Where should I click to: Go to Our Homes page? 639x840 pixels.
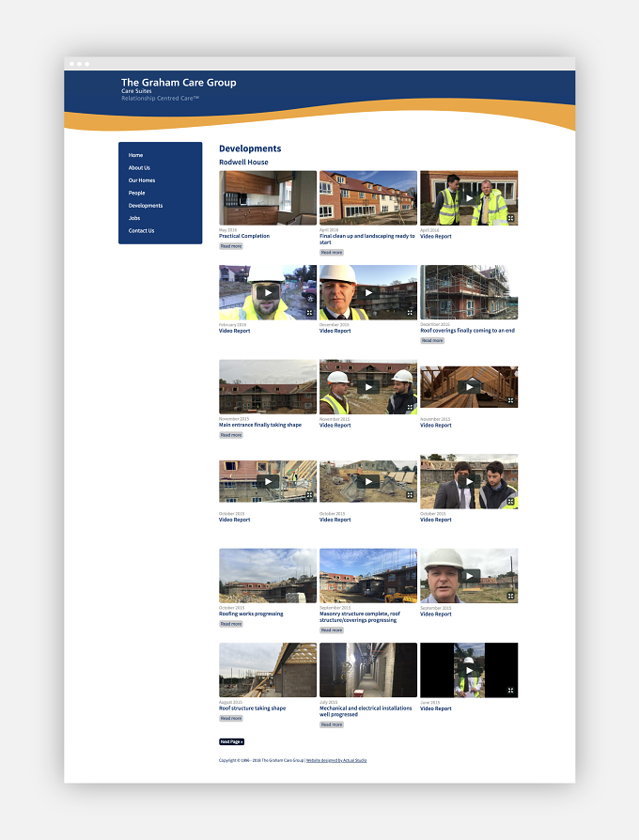pos(141,180)
